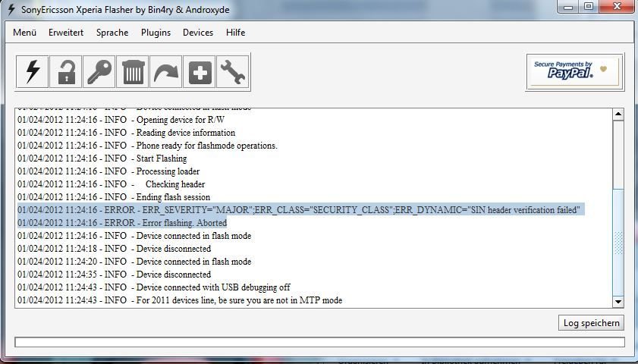Viewport: 638px width, 364px height.
Task: Select the 'not in MTP mode' log line
Action: pyautogui.click(x=180, y=300)
